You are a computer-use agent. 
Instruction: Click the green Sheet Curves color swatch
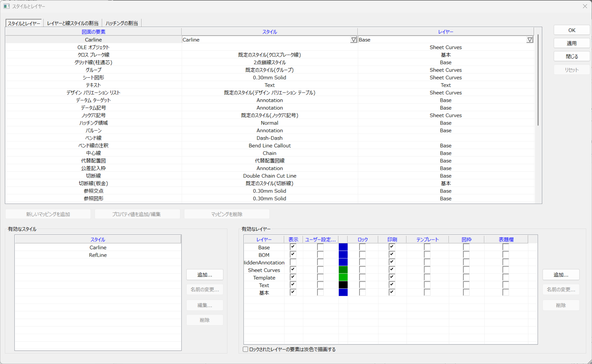pos(343,270)
